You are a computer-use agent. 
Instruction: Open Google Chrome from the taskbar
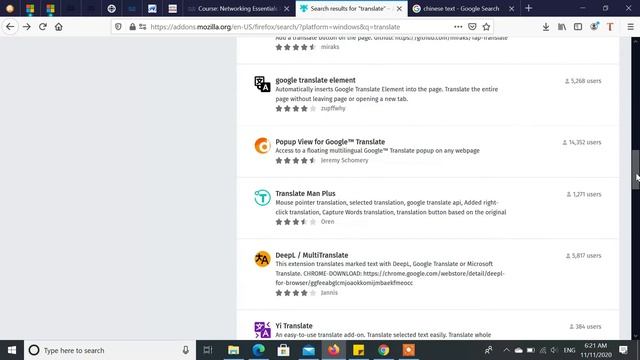pyautogui.click(x=383, y=350)
